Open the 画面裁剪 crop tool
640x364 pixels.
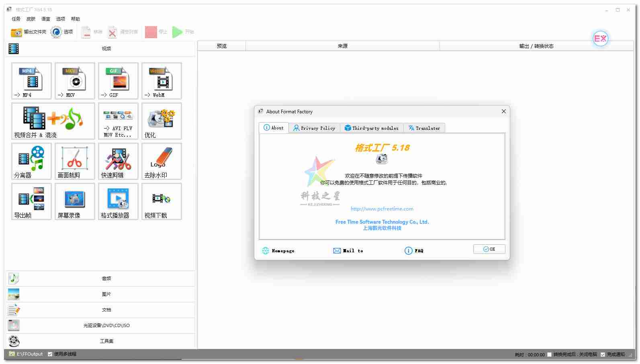coord(75,161)
